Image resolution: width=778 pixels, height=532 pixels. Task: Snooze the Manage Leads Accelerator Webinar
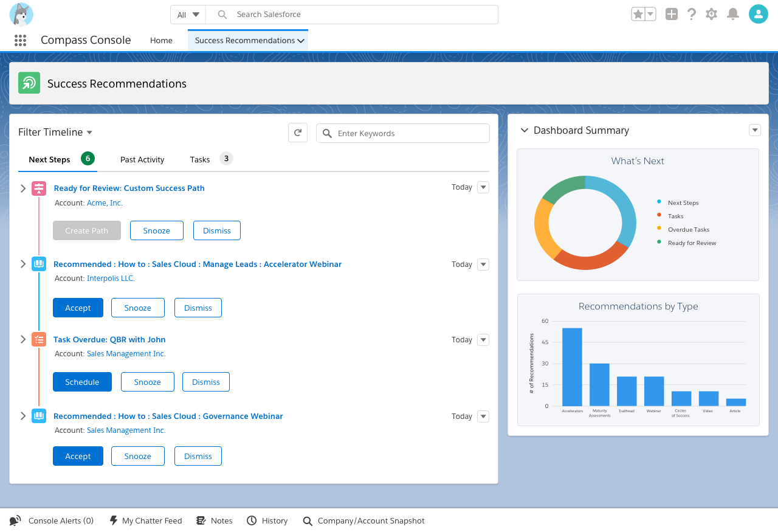(x=138, y=308)
